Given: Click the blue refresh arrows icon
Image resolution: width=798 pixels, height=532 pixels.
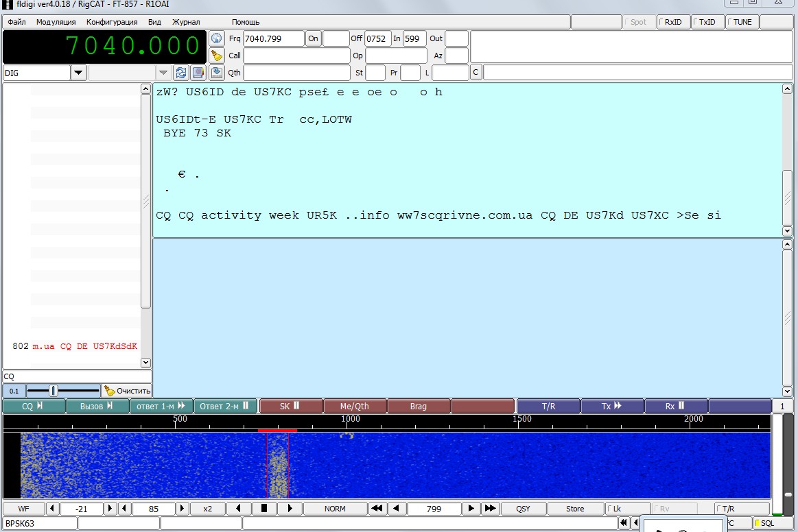Looking at the screenshot, I should pyautogui.click(x=181, y=73).
